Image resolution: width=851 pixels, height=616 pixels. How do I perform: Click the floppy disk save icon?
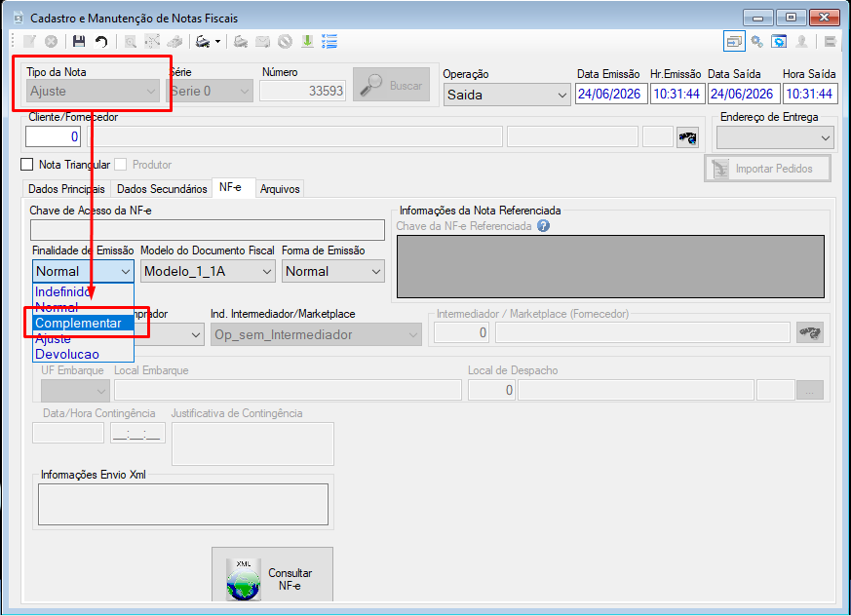[x=79, y=41]
